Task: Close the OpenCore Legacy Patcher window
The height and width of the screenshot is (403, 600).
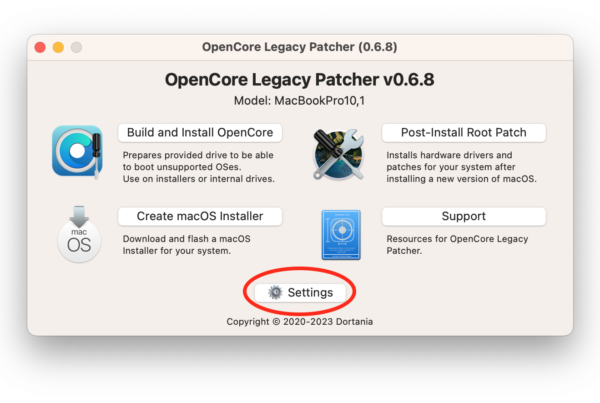Action: 40,47
